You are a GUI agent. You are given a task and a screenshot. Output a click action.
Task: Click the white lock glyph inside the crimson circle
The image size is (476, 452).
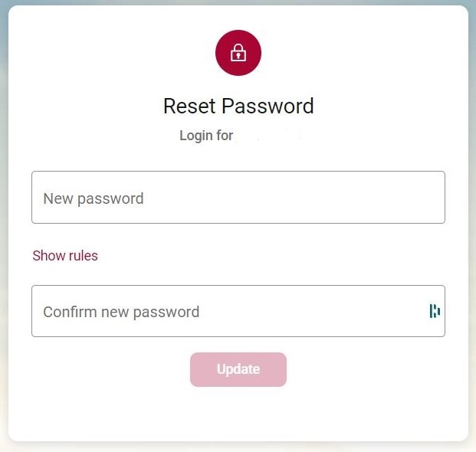point(238,53)
